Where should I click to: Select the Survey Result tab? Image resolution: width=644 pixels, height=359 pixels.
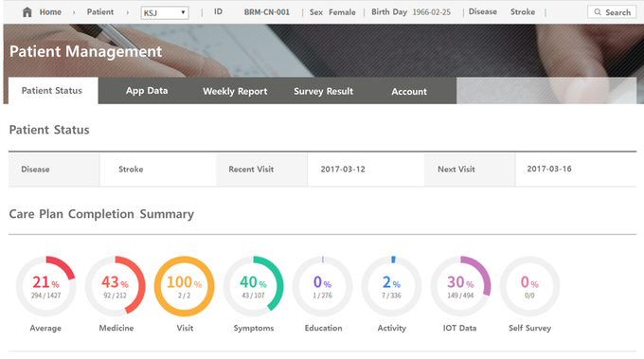(323, 91)
